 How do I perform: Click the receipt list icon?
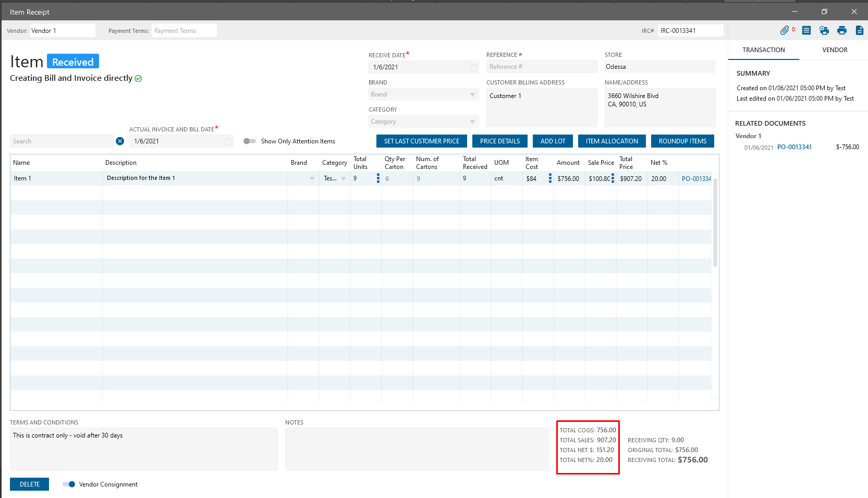pos(806,31)
